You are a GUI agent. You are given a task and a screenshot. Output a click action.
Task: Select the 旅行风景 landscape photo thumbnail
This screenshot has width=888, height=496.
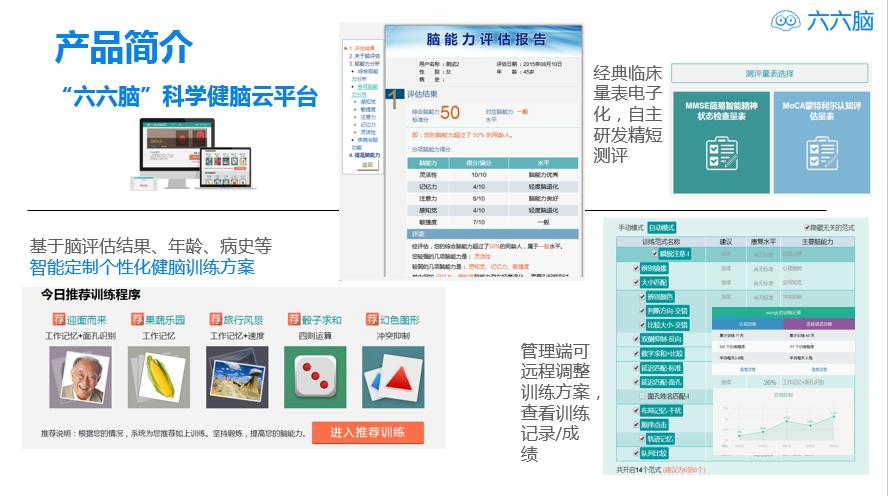tap(237, 377)
